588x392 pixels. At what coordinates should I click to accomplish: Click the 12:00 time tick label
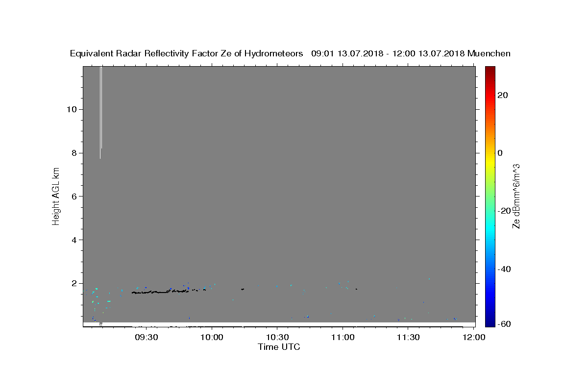pos(473,337)
